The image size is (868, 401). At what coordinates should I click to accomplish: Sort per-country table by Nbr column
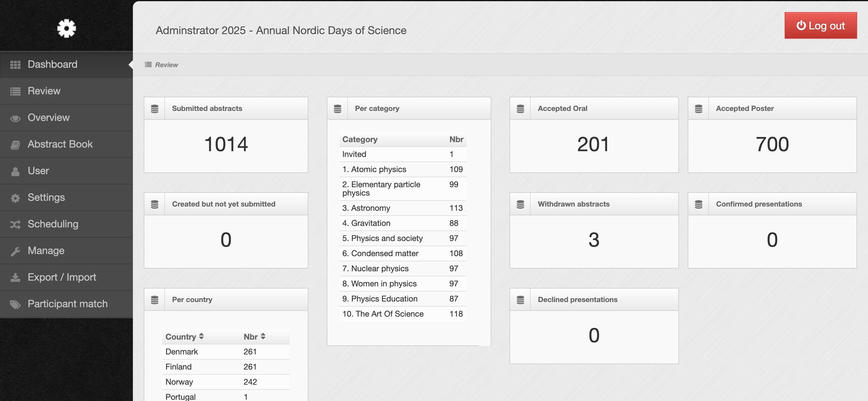click(254, 337)
